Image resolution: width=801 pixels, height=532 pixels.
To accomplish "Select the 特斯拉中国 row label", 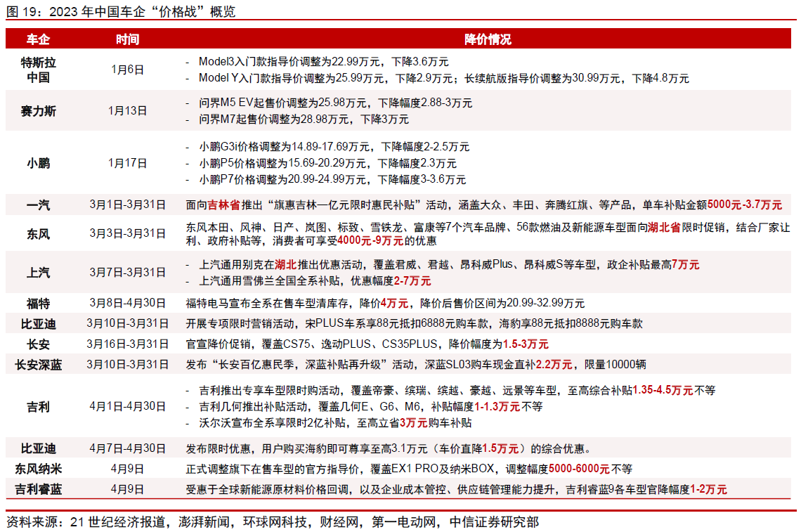I will click(39, 70).
